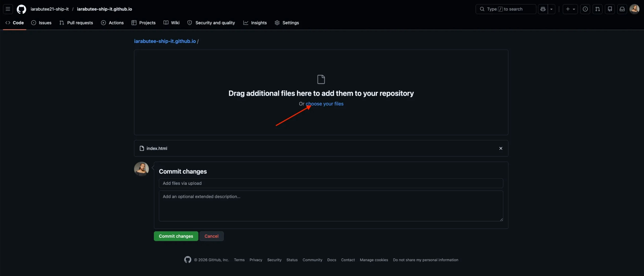Click the Cancel button
Image resolution: width=644 pixels, height=276 pixels.
click(211, 236)
